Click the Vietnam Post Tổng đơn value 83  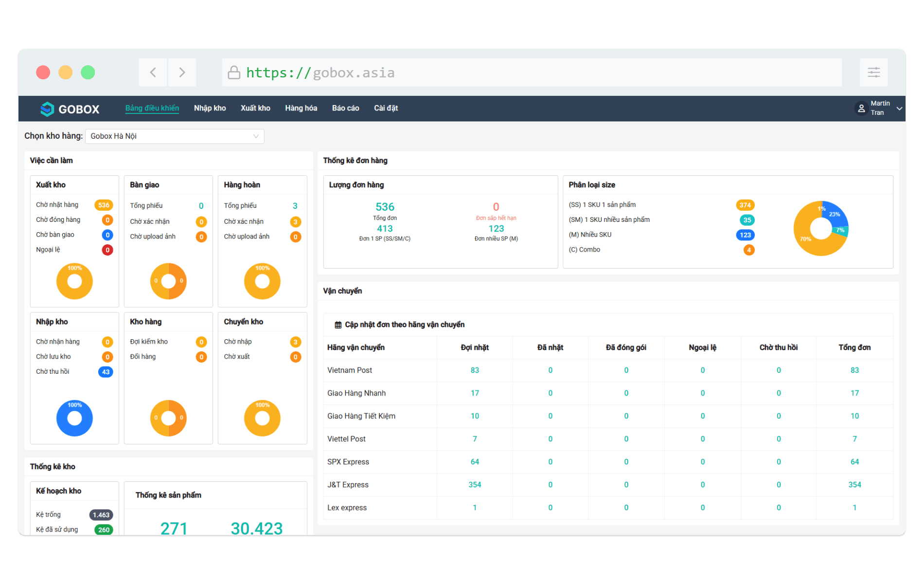[854, 370]
